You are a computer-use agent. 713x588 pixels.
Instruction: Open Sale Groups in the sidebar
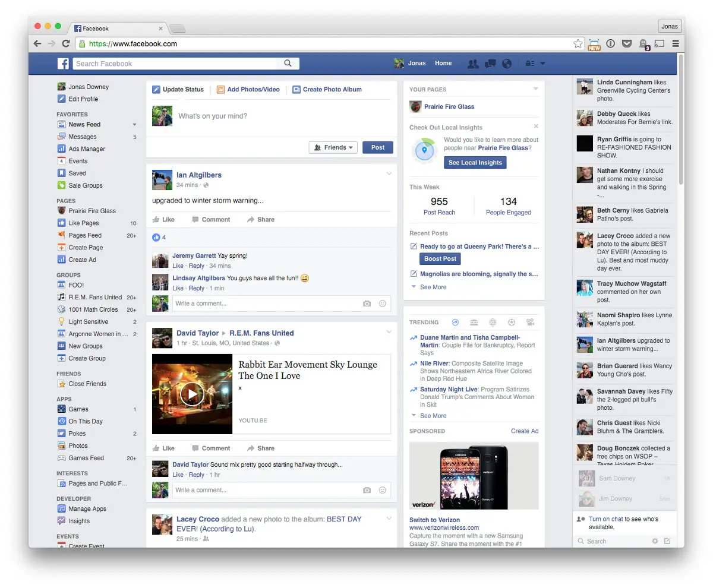point(86,185)
